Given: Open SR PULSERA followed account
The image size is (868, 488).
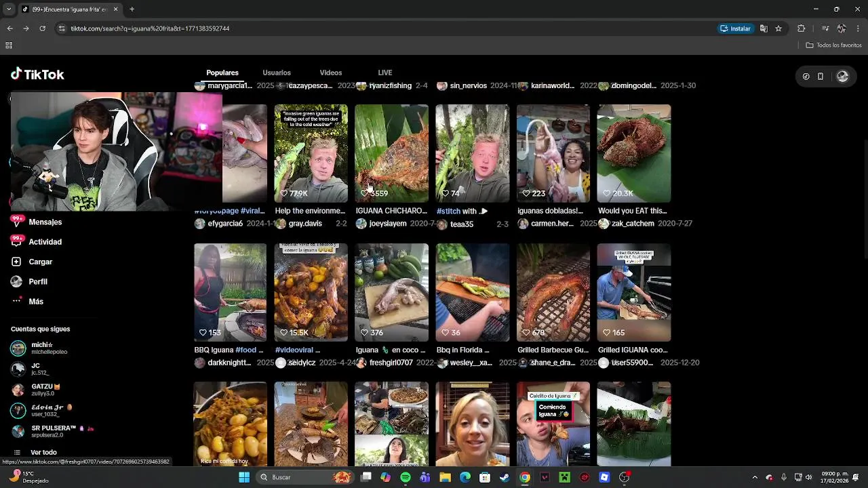Looking at the screenshot, I should click(53, 431).
